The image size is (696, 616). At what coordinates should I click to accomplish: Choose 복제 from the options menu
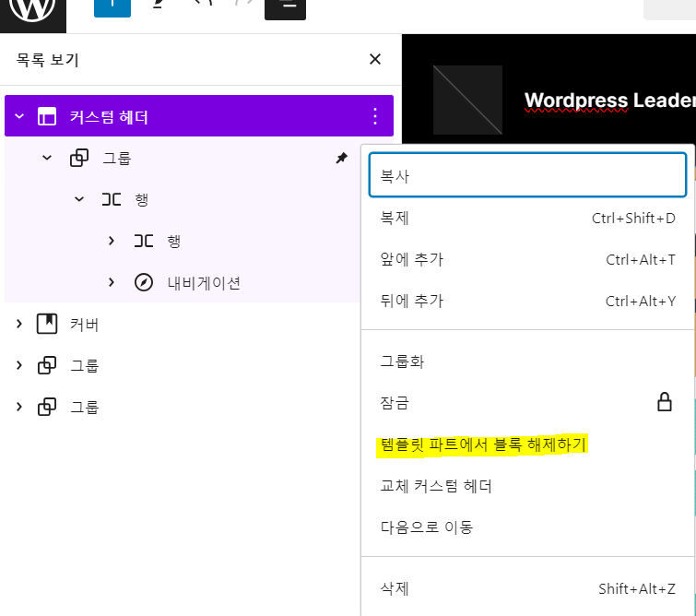[x=527, y=219]
